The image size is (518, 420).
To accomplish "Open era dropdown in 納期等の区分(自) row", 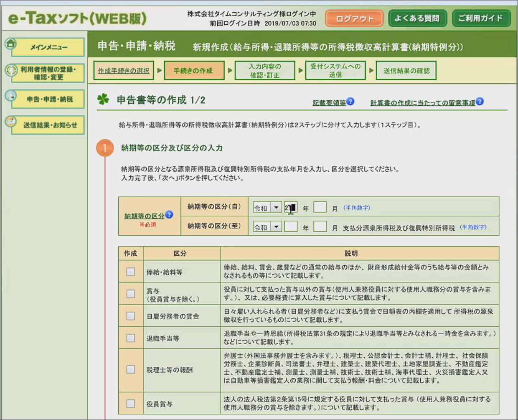I will pyautogui.click(x=267, y=208).
